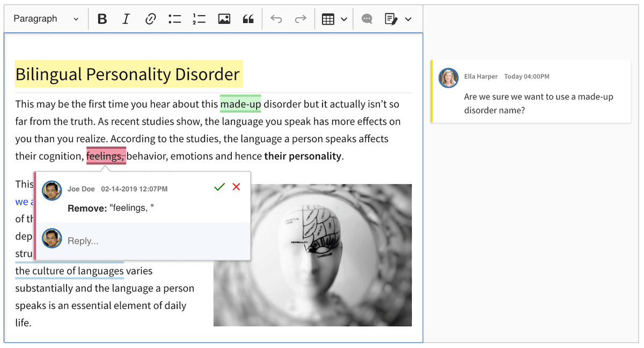
Task: Click the 'Remove: "feelings, "' suggestion text
Action: point(111,208)
